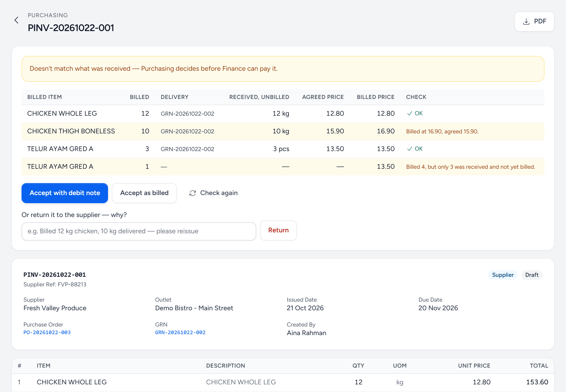Focus the return reason text field

(139, 231)
